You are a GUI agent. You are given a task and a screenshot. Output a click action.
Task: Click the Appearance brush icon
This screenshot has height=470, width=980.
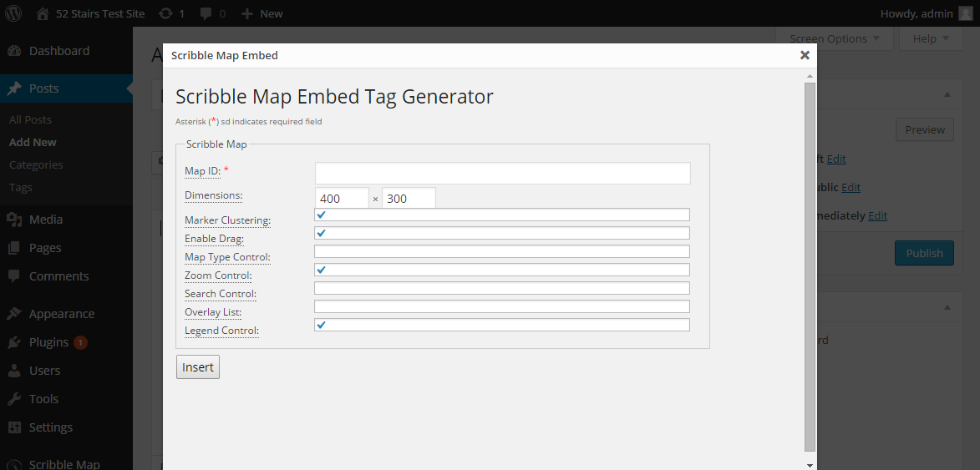13,314
